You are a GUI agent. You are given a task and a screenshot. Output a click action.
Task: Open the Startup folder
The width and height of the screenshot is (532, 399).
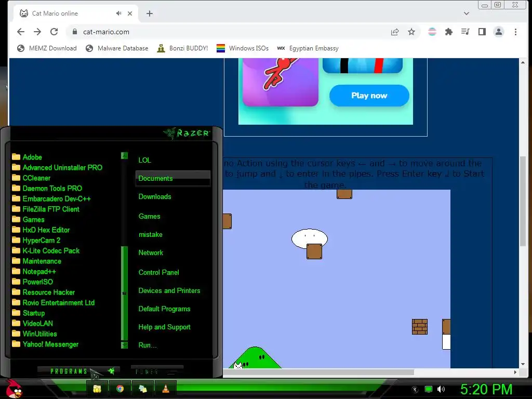[x=28, y=313]
